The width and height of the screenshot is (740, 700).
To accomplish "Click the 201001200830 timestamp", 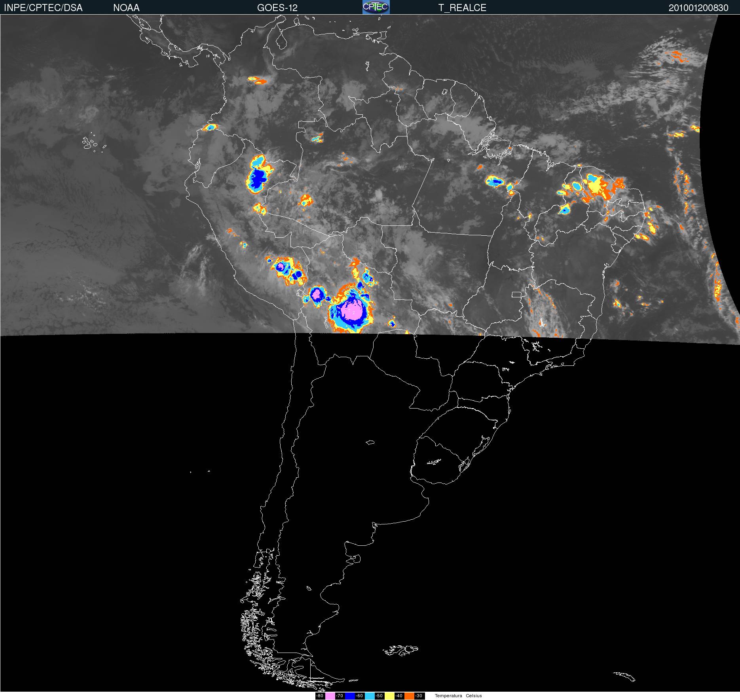I will pos(698,8).
